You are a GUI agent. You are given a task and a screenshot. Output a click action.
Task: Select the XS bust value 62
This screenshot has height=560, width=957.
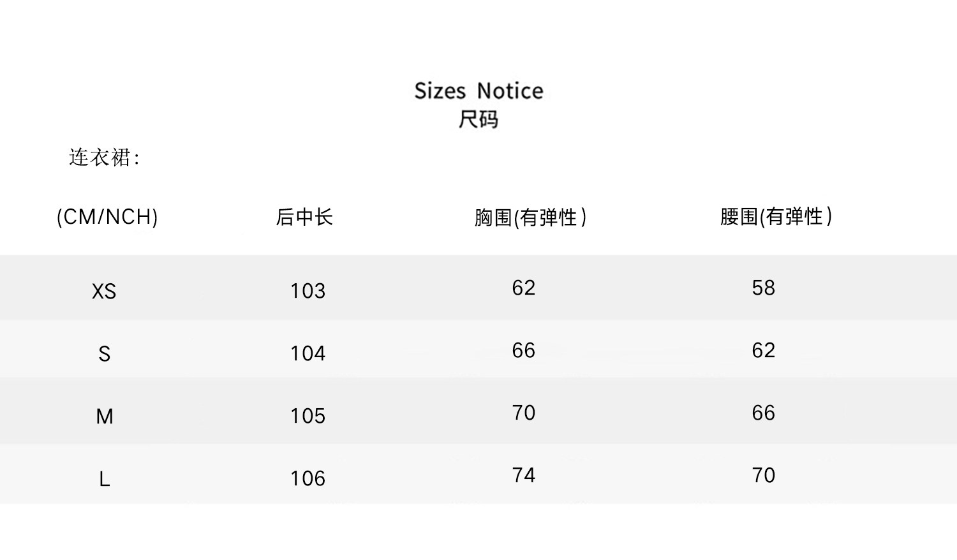pos(523,288)
